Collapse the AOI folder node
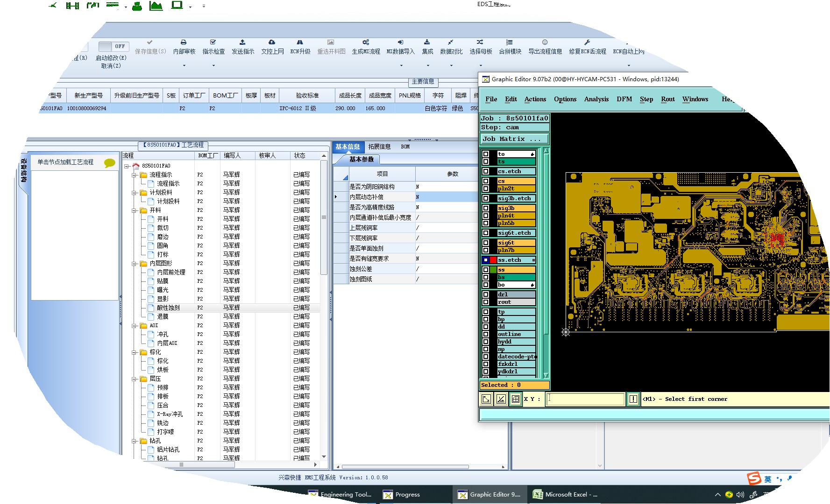 pyautogui.click(x=134, y=325)
